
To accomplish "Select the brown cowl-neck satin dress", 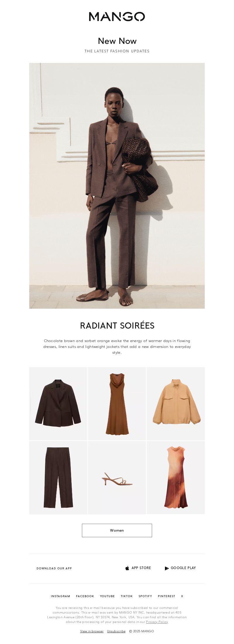I will [117, 404].
